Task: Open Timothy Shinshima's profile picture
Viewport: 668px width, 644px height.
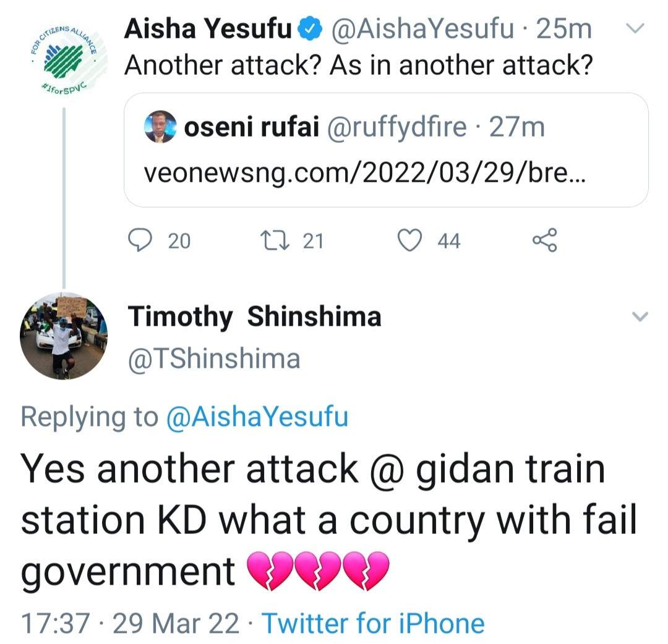Action: (63, 336)
